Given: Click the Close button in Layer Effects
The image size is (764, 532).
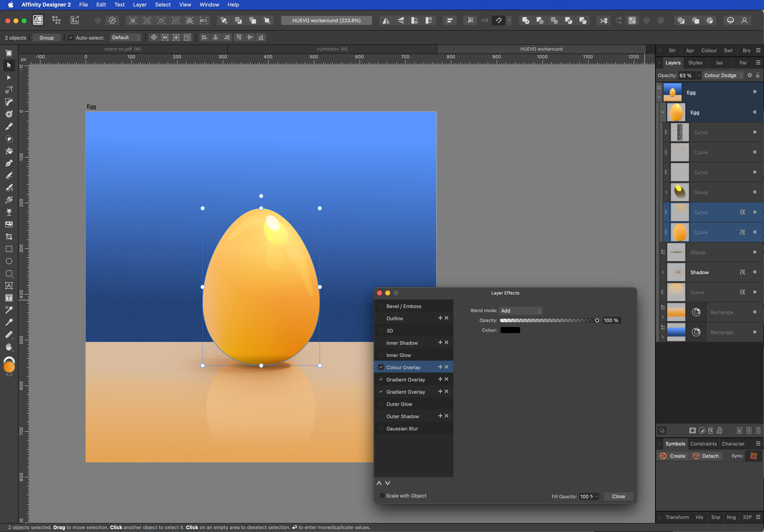Looking at the screenshot, I should (x=618, y=496).
